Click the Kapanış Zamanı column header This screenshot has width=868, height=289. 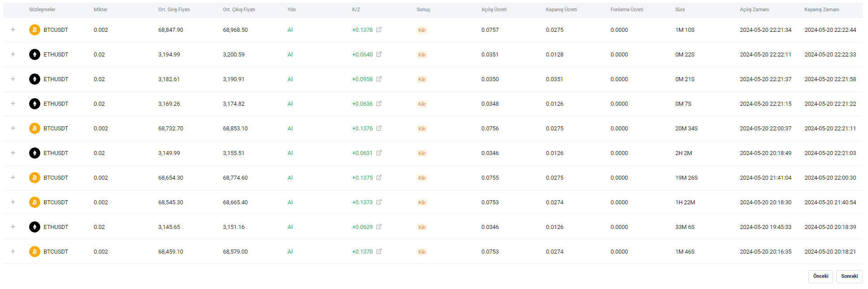point(821,9)
